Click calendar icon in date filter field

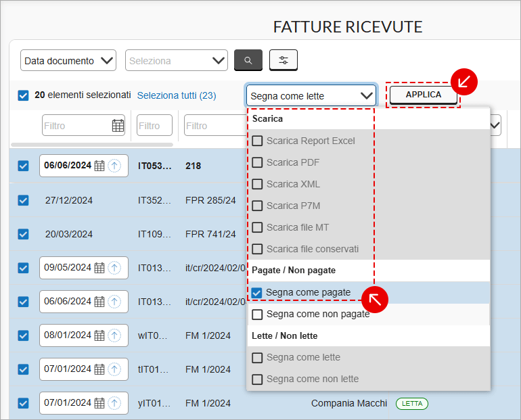click(x=118, y=125)
